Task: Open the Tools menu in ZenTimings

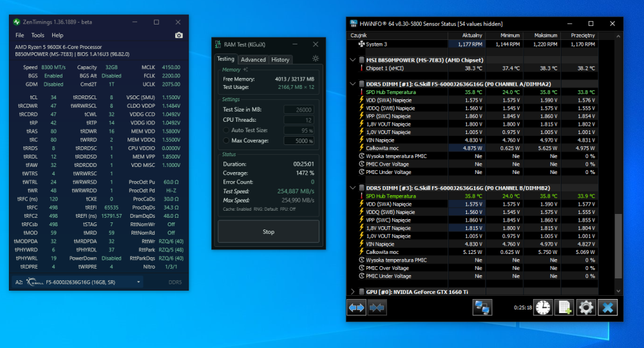Action: pyautogui.click(x=38, y=35)
